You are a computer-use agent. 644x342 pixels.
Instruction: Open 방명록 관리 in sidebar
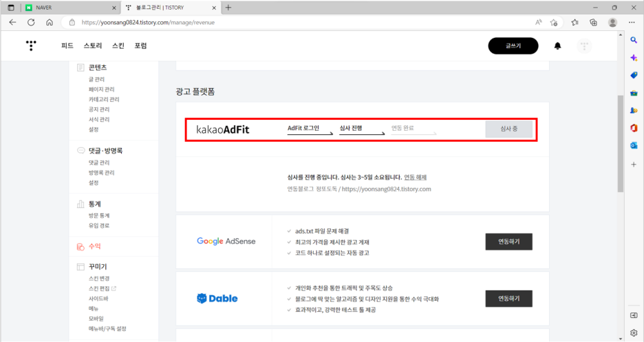pos(101,173)
